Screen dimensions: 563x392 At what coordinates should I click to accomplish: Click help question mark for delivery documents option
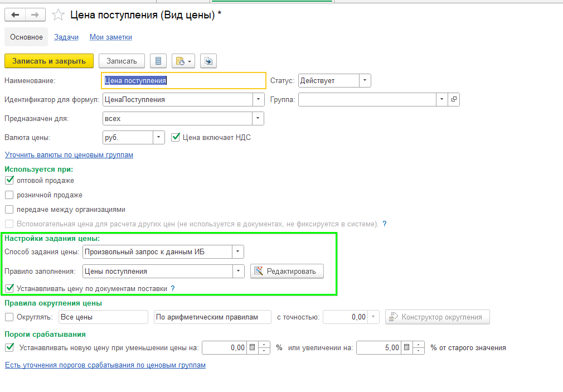click(x=173, y=288)
